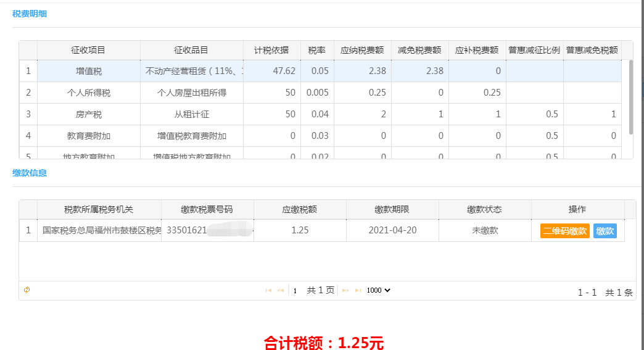Click the 缴款期限 column header
The height and width of the screenshot is (350, 644).
pos(392,209)
